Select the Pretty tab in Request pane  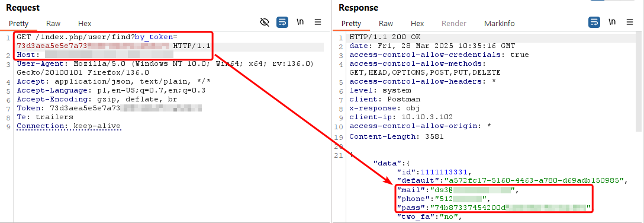click(x=19, y=24)
